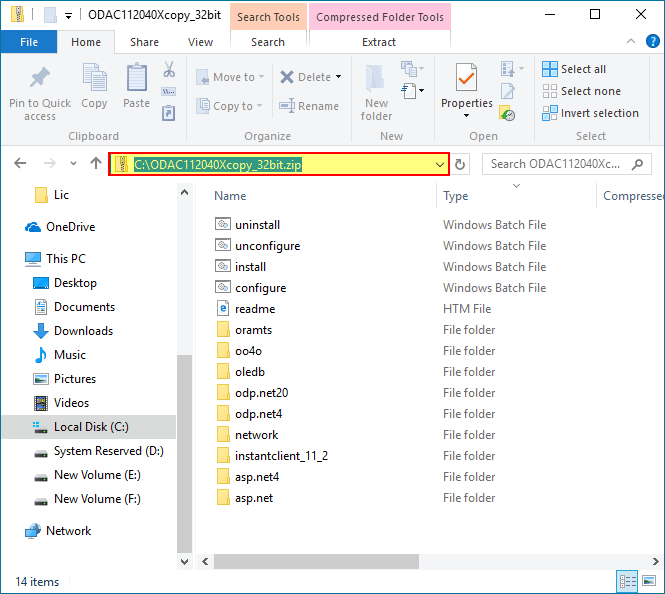Click the Paste shortcut icon

169,113
